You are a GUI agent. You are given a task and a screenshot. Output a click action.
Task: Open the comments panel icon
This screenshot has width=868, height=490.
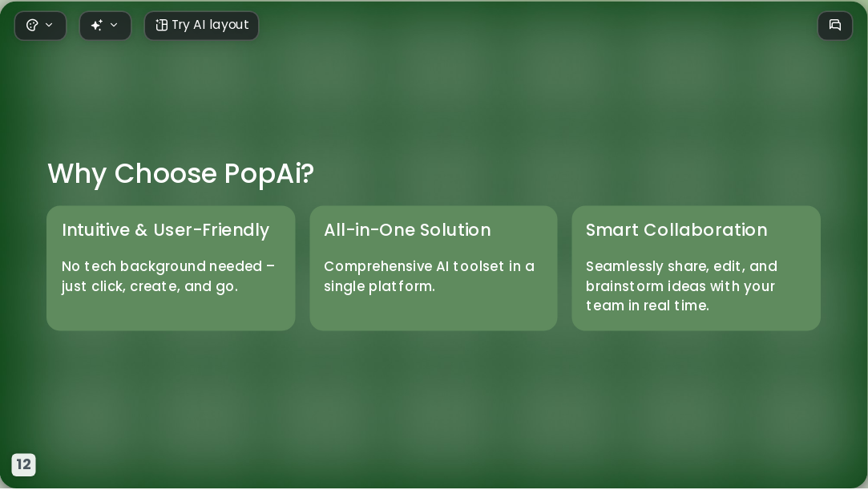click(835, 26)
